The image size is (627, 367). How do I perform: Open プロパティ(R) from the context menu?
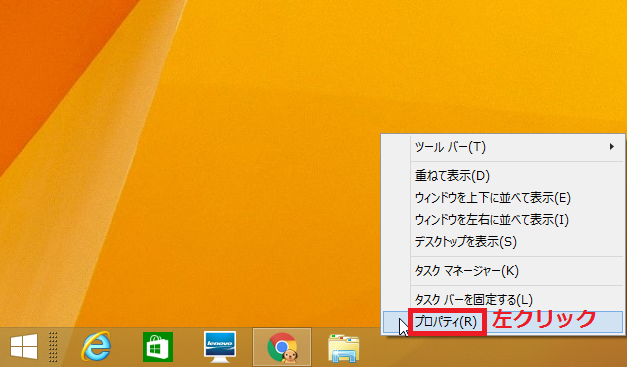pyautogui.click(x=504, y=322)
